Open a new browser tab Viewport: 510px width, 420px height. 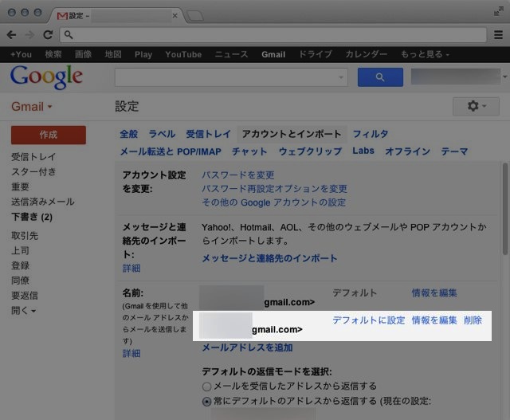click(195, 16)
